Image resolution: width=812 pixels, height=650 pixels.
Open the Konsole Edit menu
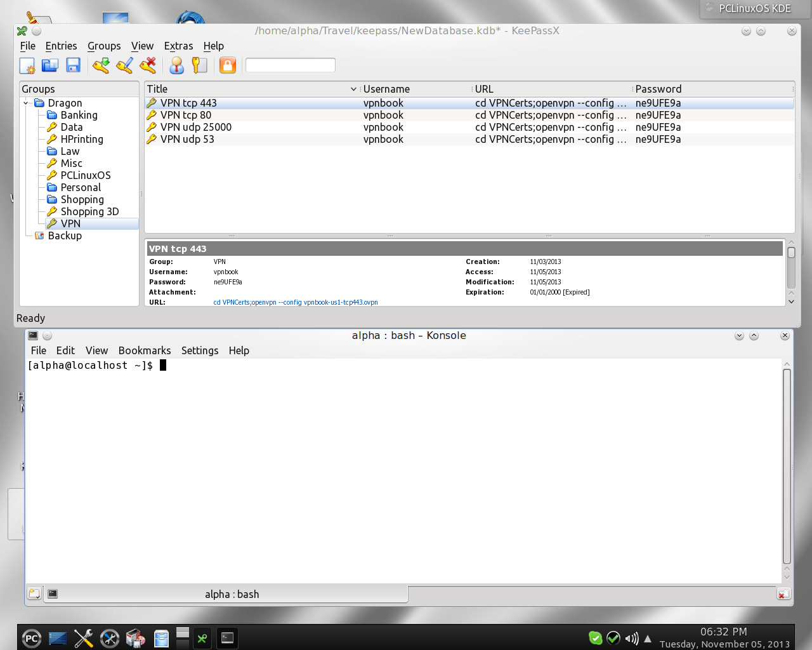[x=65, y=350]
